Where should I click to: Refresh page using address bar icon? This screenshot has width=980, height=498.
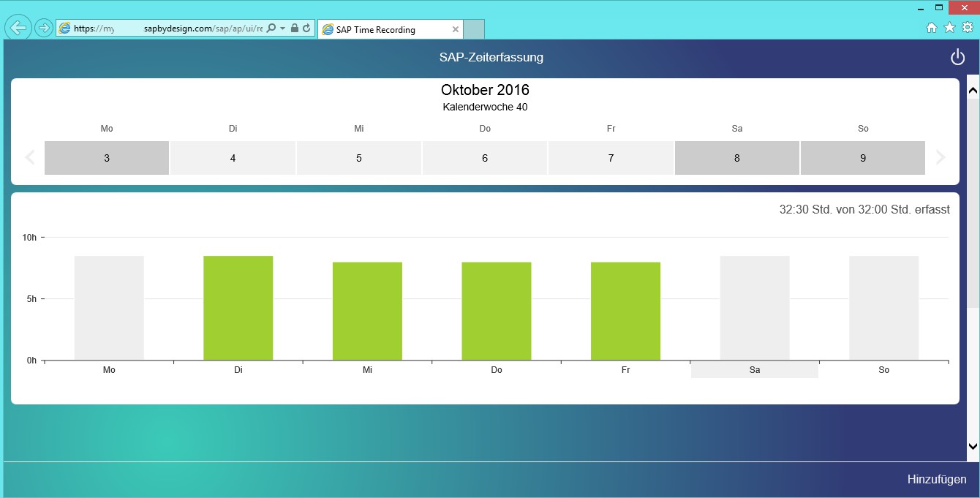pos(306,29)
